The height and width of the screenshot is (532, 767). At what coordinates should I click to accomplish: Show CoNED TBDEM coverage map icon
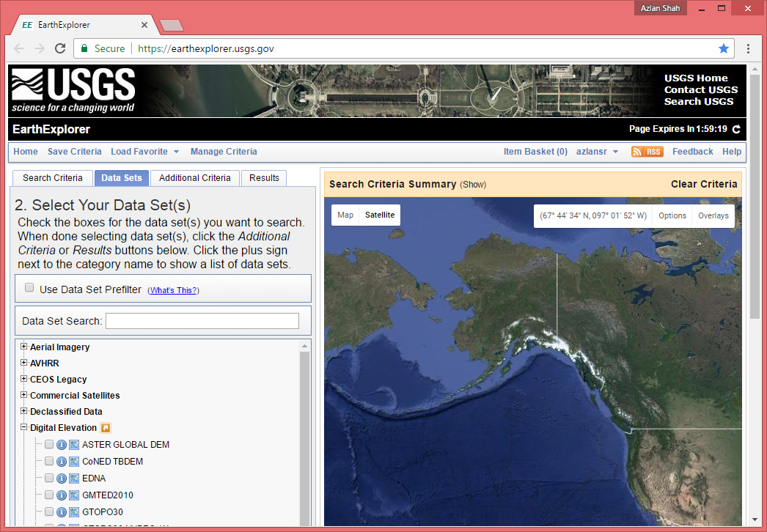coord(74,462)
